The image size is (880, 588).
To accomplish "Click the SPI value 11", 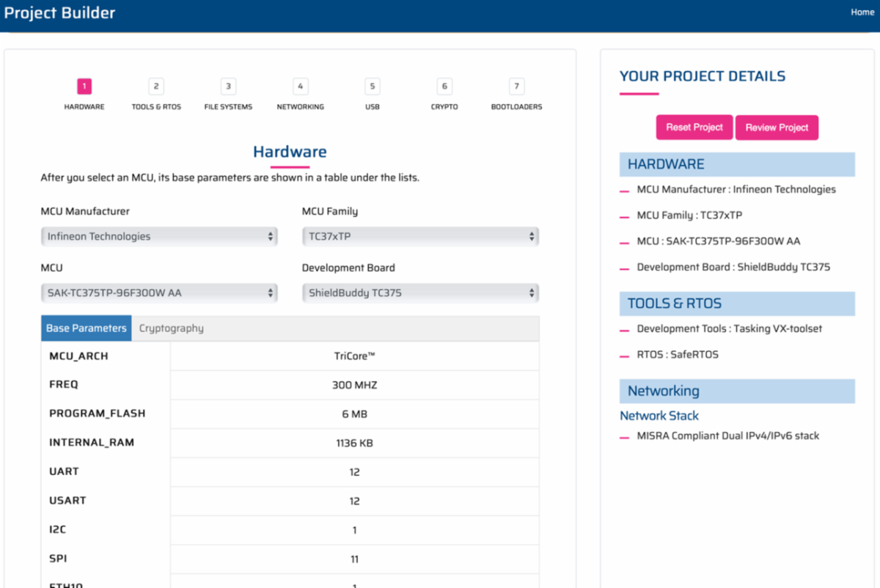I will click(355, 559).
